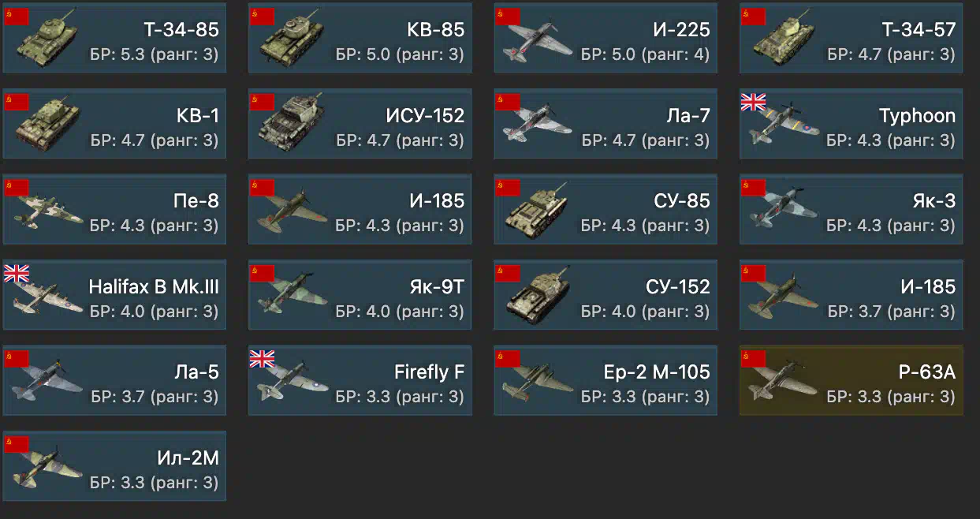Open the Ла-5 card
This screenshot has height=519, width=980.
[x=114, y=380]
